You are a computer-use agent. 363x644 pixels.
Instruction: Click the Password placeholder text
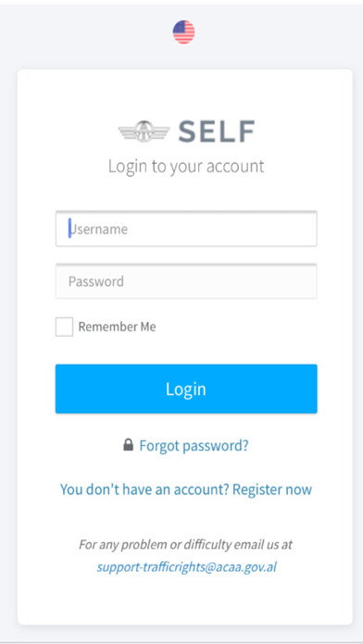96,281
